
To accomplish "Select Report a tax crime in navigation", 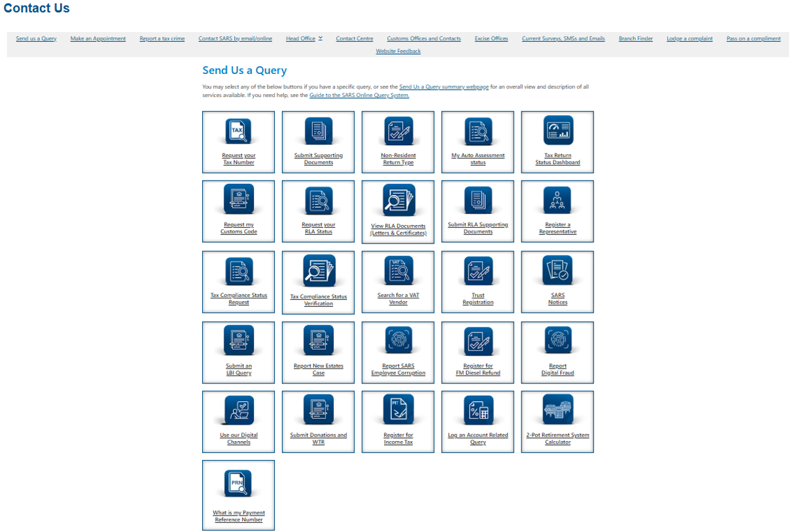I will [162, 39].
